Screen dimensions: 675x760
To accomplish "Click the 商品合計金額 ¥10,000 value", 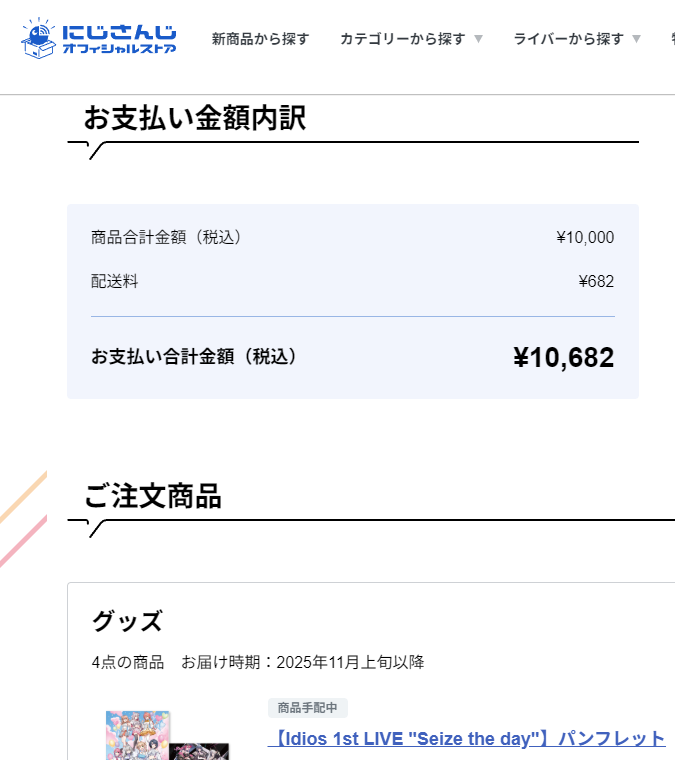I will coord(585,237).
